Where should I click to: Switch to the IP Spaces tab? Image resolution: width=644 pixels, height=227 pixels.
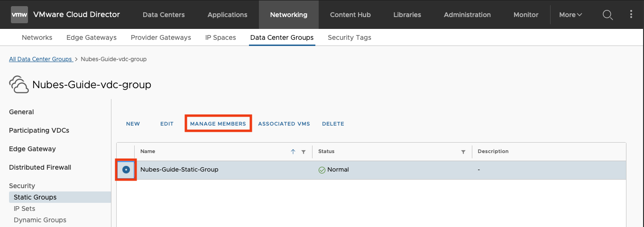tap(221, 37)
